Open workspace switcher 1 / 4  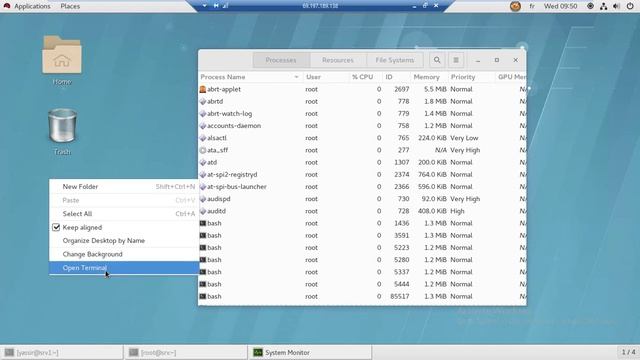click(628, 352)
